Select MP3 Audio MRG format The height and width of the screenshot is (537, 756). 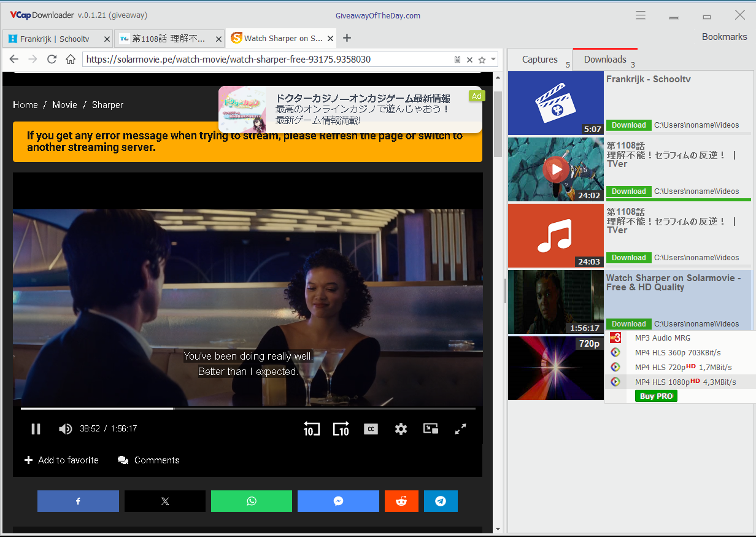[x=680, y=338]
